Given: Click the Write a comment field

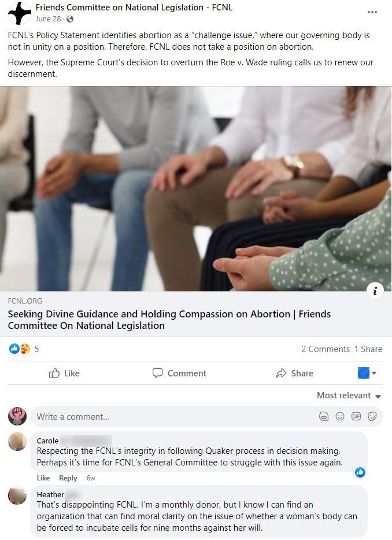Looking at the screenshot, I should tap(206, 416).
